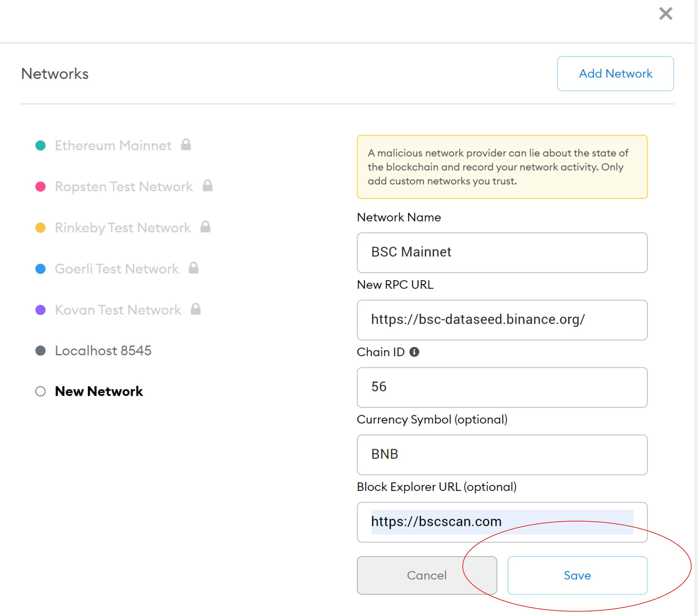Click the Currency Symbol field with BNB

[502, 454]
